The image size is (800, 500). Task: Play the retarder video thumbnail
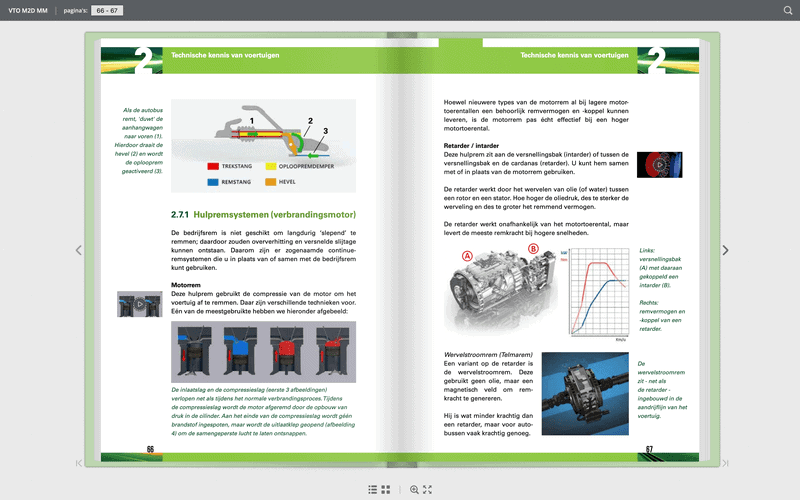coord(659,165)
